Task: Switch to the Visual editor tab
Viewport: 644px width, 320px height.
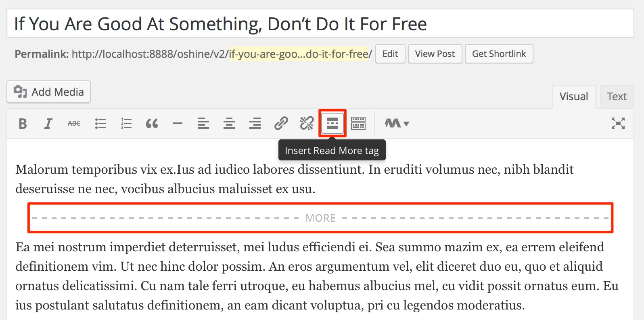Action: click(x=574, y=97)
